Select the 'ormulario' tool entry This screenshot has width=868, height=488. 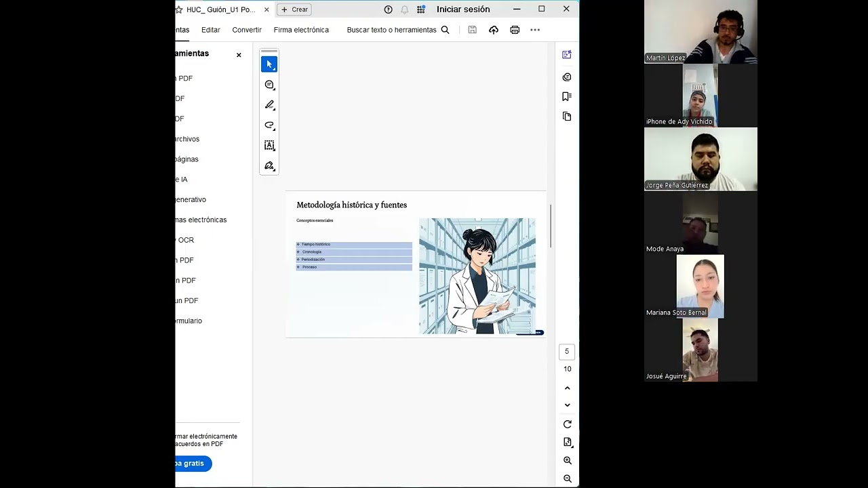click(x=189, y=321)
